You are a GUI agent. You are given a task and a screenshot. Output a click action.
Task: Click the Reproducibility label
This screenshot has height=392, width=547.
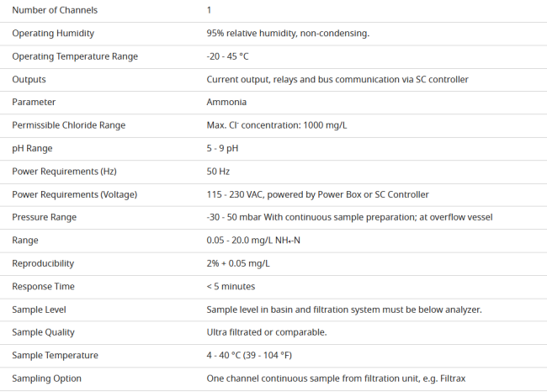click(43, 263)
